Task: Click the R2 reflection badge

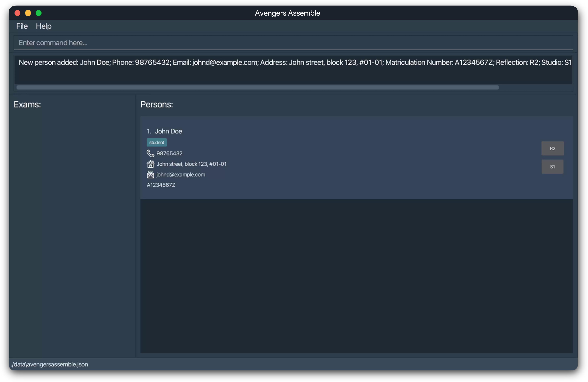Action: point(552,148)
